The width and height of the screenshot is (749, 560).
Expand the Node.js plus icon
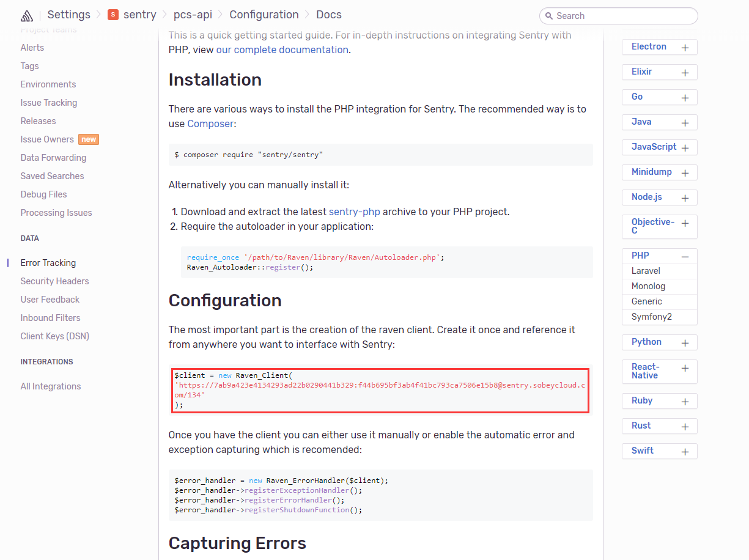(685, 198)
